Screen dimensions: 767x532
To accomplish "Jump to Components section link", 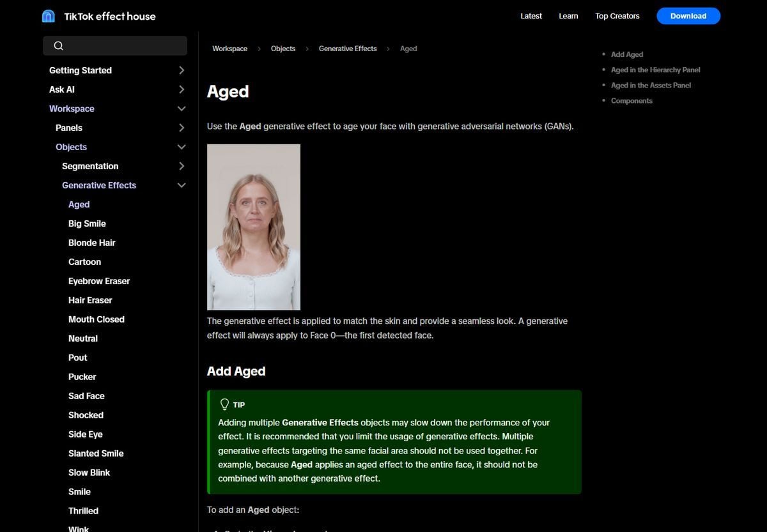I will [631, 100].
